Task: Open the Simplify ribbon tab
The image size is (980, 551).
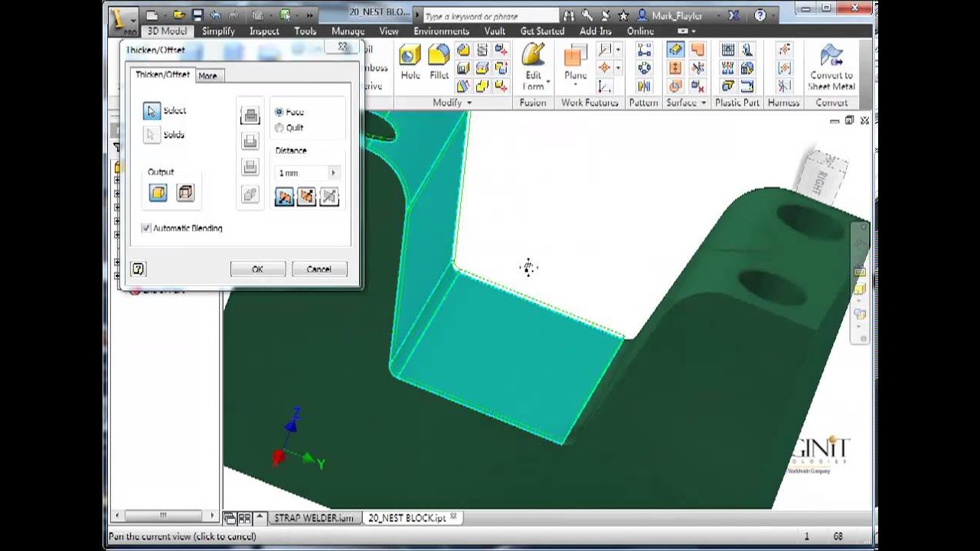Action: [x=218, y=31]
